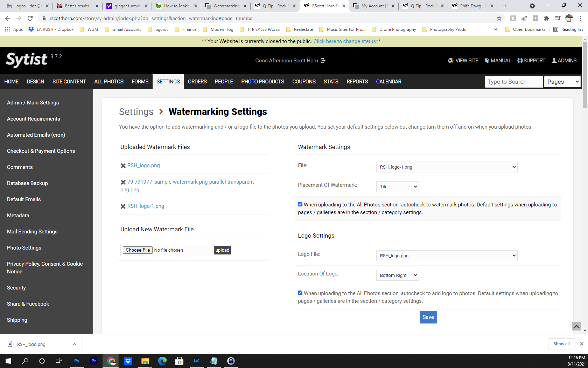Viewport: 588px width, 368px height.
Task: Switch to the My Account browser tab
Action: coord(373,6)
